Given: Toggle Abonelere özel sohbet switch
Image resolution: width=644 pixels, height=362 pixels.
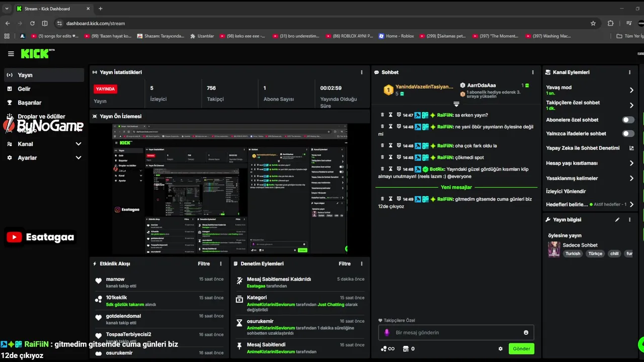Looking at the screenshot, I should 628,120.
